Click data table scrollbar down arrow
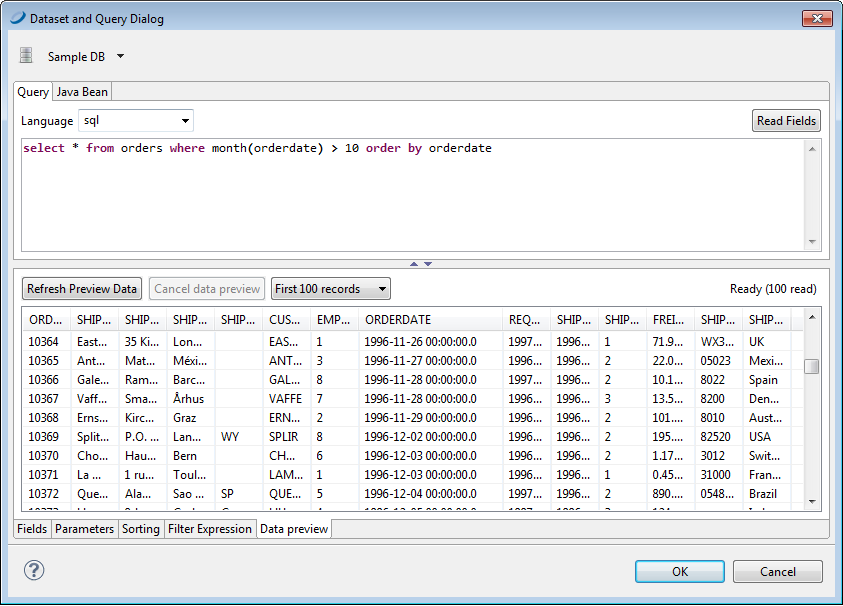The height and width of the screenshot is (606, 843). click(x=812, y=501)
